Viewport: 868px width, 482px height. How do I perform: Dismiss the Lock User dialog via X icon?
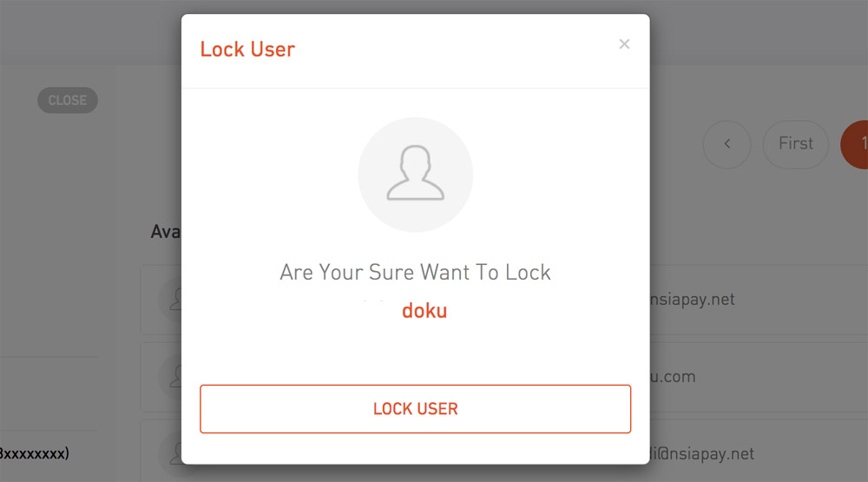click(x=624, y=43)
